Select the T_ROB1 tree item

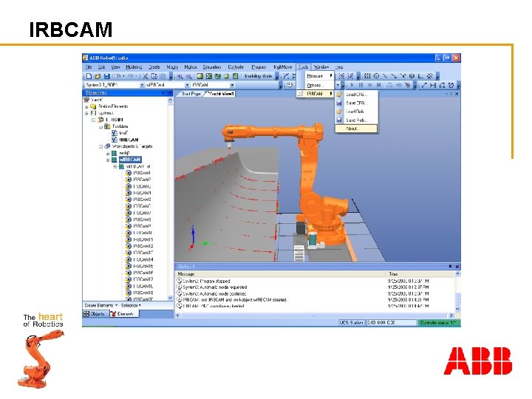(x=115, y=120)
